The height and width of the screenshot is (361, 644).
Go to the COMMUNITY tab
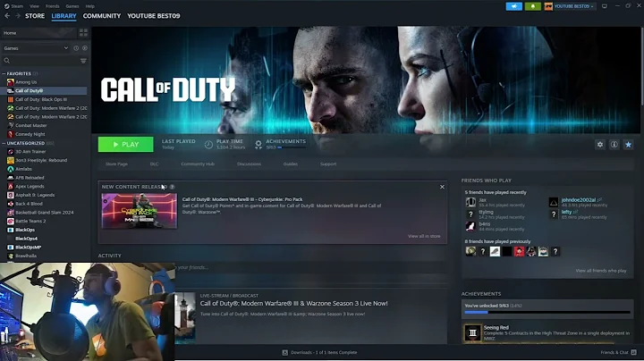pyautogui.click(x=102, y=16)
